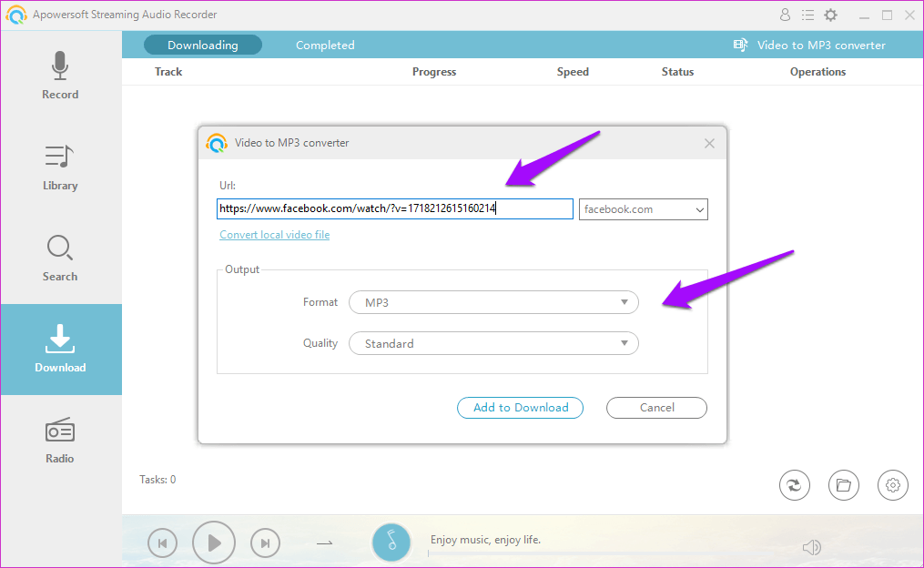Viewport: 924px width, 568px height.
Task: Open the Radio section
Action: pyautogui.click(x=60, y=441)
